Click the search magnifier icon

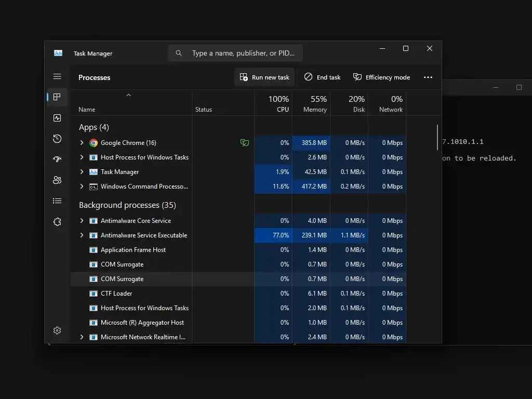pos(179,53)
